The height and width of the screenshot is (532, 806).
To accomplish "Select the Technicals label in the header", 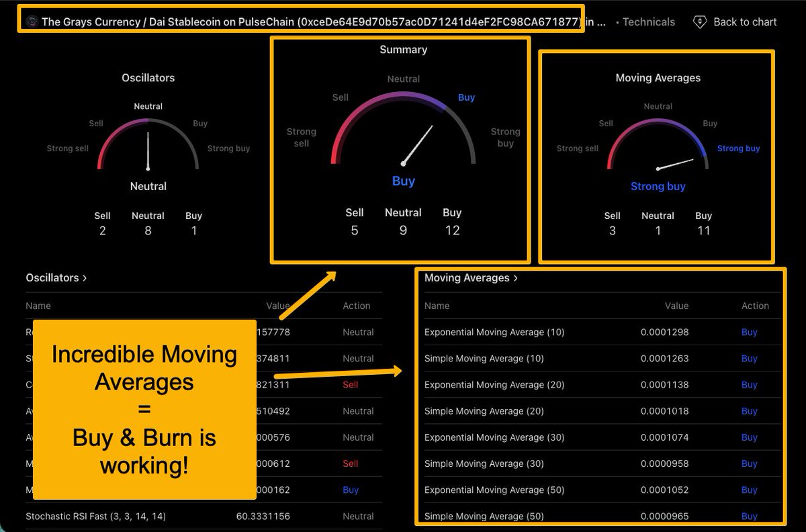I will [649, 21].
